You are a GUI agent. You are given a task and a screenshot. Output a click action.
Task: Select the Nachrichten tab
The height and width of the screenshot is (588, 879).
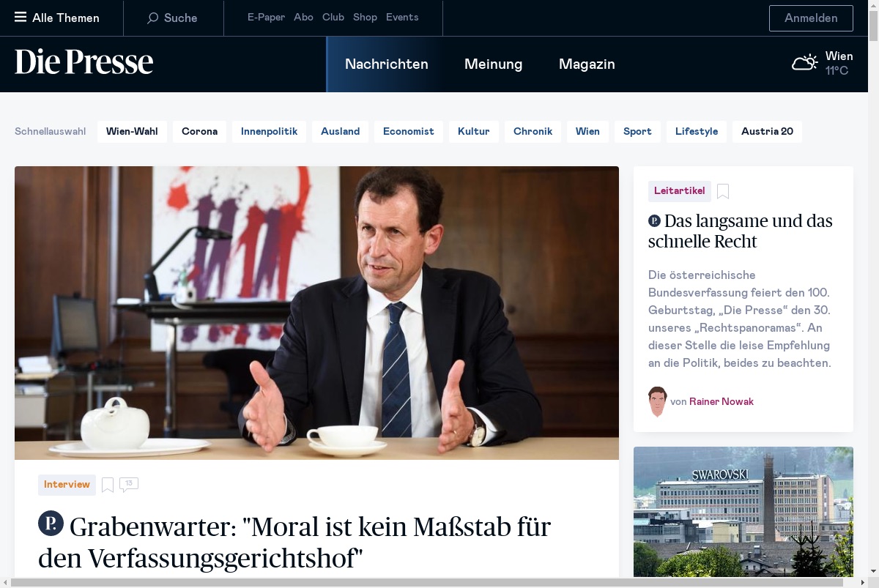[x=387, y=64]
